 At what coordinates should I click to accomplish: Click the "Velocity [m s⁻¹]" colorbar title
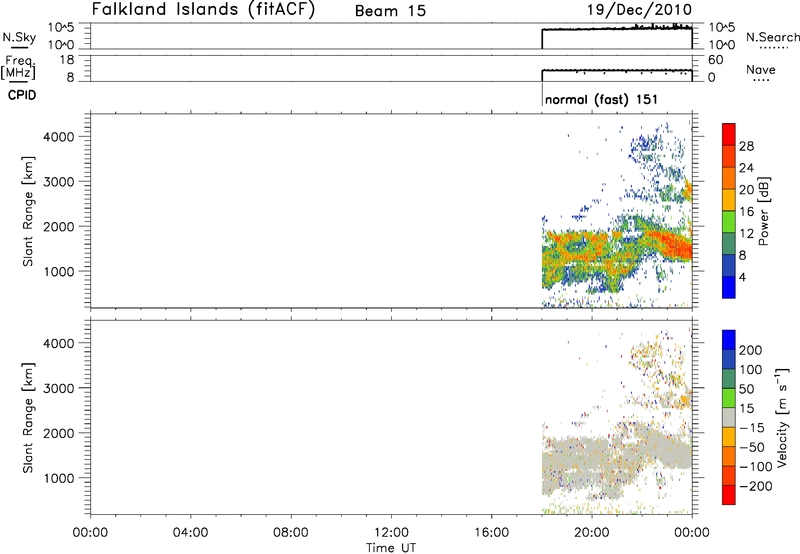tap(783, 417)
